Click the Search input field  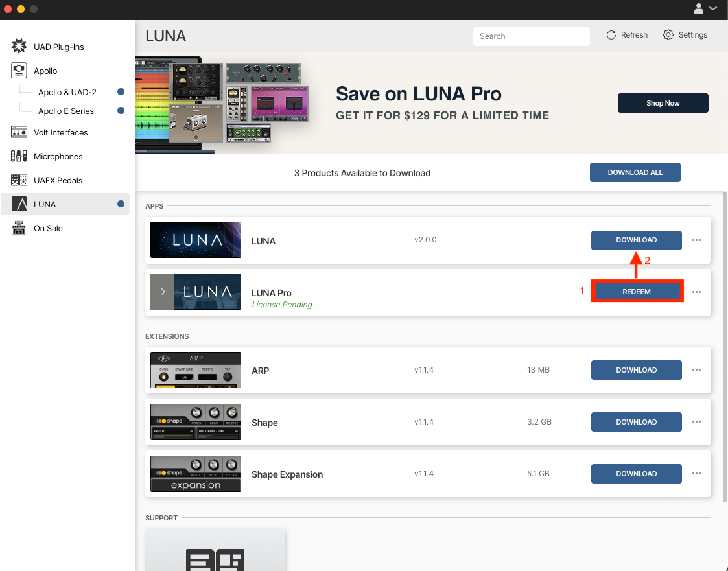pos(531,36)
